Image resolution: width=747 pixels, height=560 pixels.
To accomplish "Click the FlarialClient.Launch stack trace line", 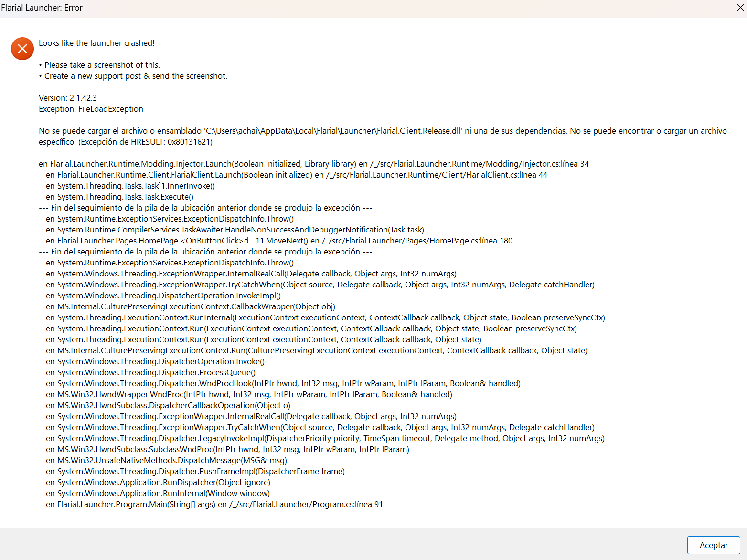I will point(297,175).
